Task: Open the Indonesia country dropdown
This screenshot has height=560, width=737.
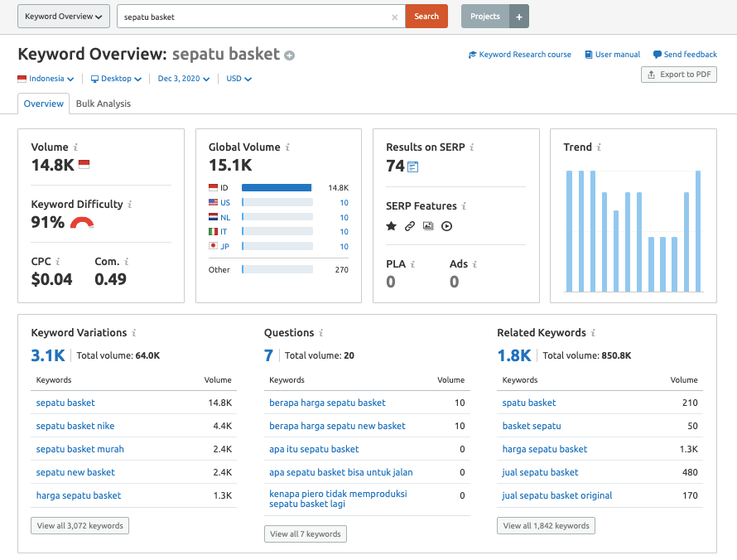Action: (x=46, y=79)
